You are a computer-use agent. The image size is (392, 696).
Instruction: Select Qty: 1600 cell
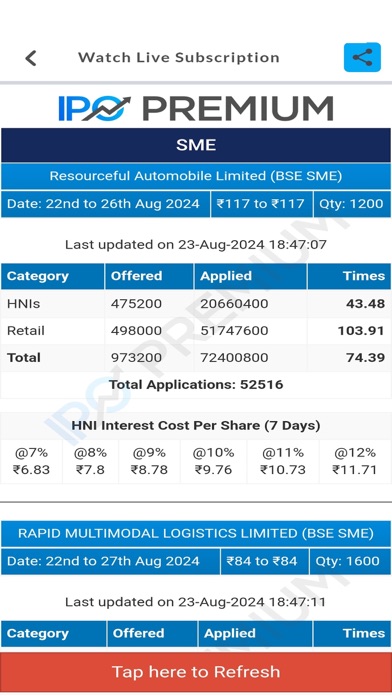pyautogui.click(x=350, y=562)
